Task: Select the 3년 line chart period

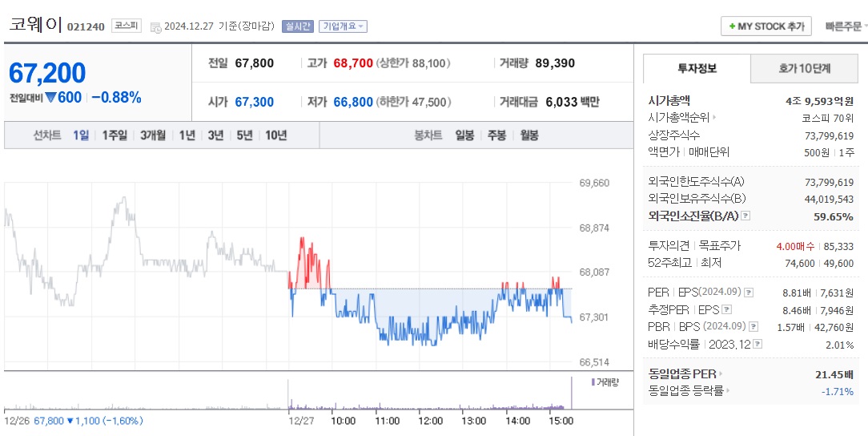Action: [x=216, y=135]
